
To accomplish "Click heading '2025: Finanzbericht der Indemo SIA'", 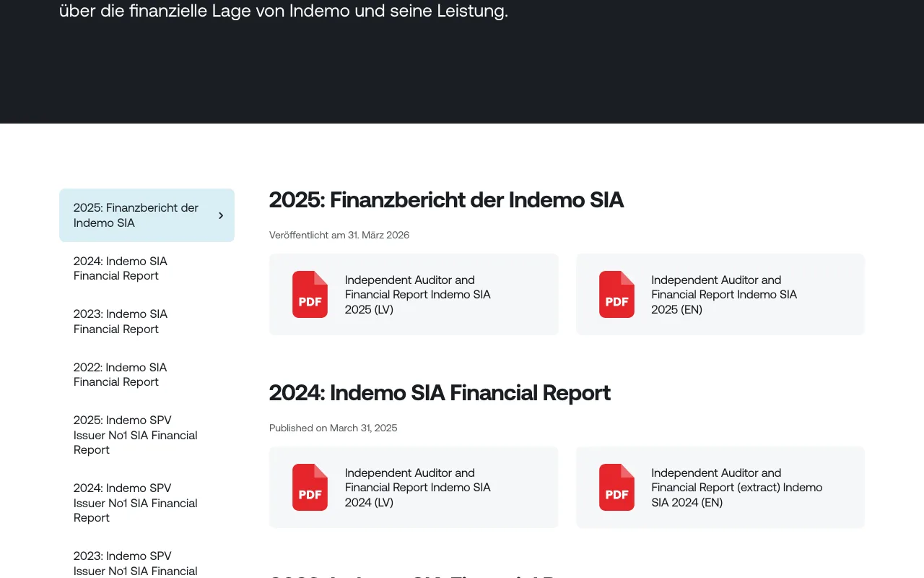I will pos(446,200).
